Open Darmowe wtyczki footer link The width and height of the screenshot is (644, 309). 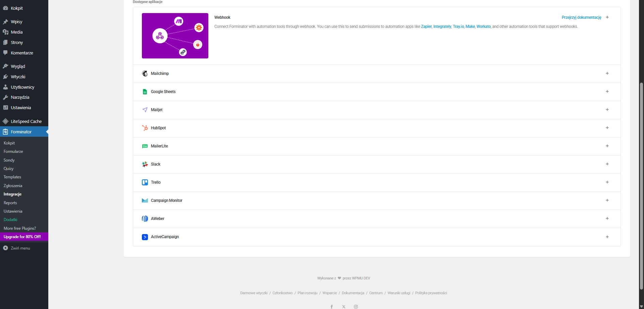click(254, 293)
